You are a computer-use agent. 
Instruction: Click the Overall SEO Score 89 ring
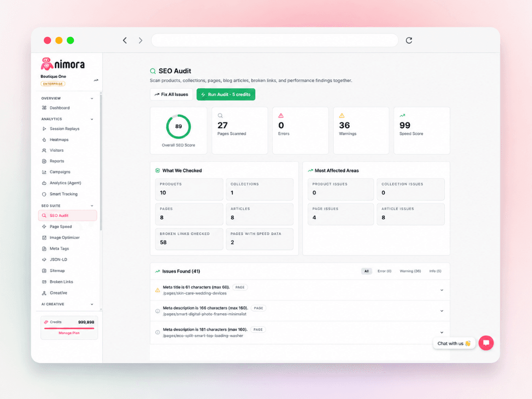178,126
